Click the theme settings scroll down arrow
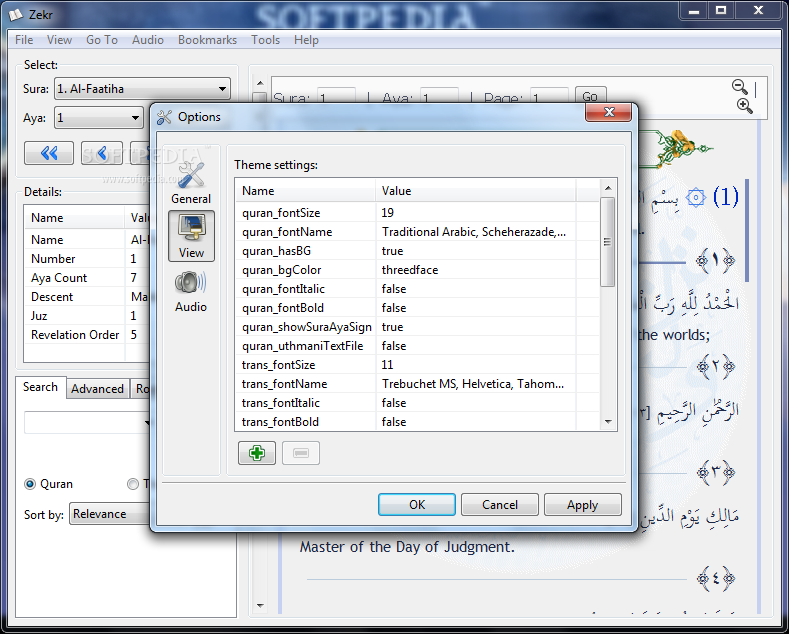 (608, 422)
